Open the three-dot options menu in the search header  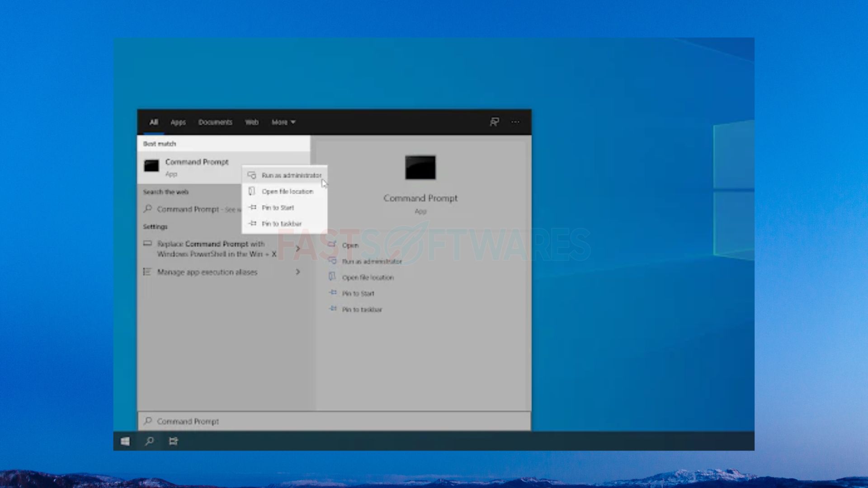click(515, 122)
